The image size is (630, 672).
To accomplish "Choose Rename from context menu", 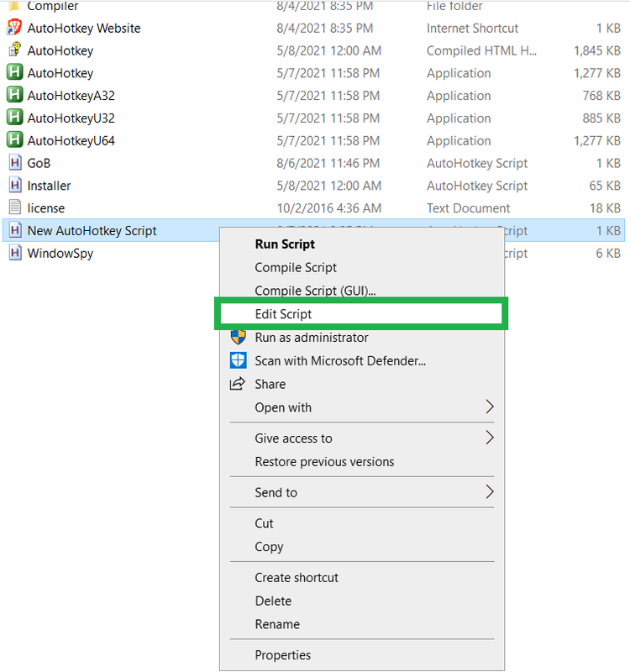I will tap(277, 624).
